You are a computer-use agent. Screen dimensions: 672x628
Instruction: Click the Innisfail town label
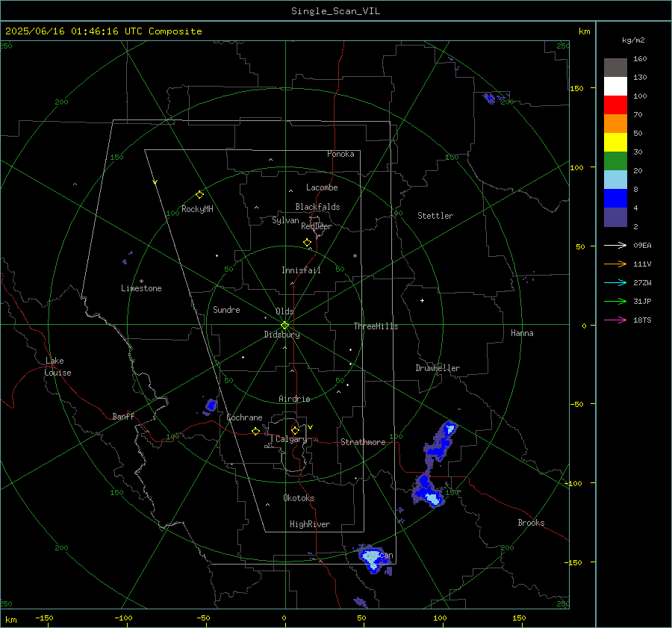pos(301,270)
